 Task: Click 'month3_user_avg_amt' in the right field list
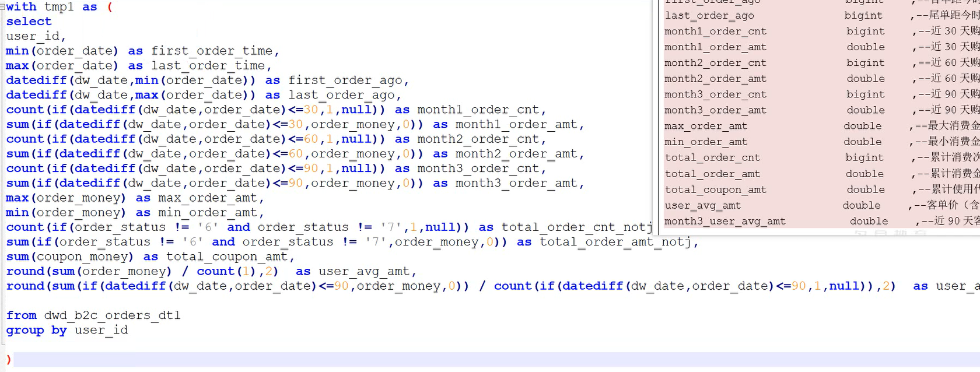click(725, 221)
